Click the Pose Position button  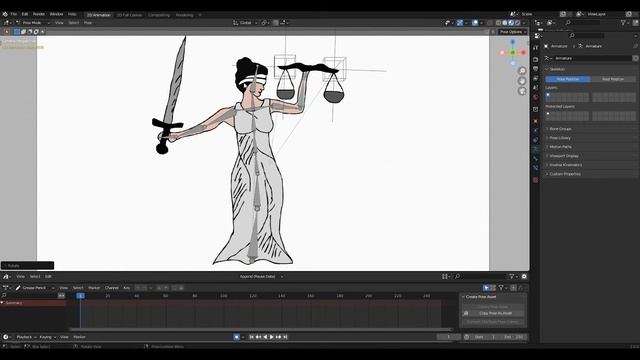[568, 79]
